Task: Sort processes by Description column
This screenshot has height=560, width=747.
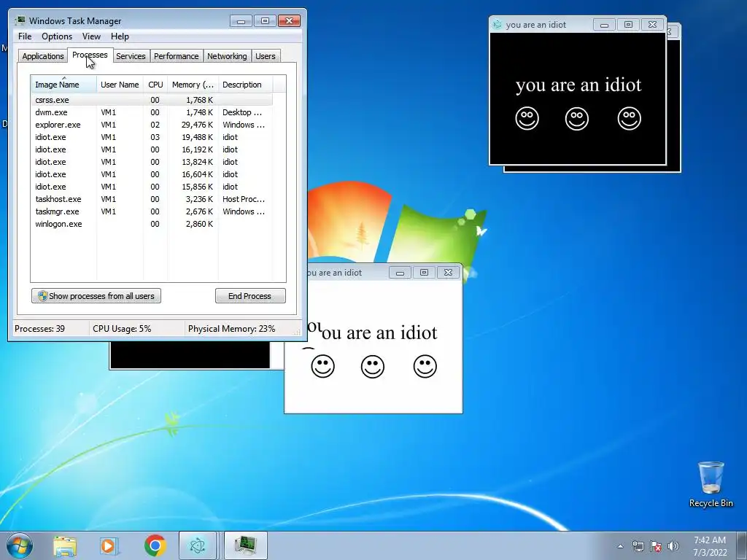Action: click(245, 85)
